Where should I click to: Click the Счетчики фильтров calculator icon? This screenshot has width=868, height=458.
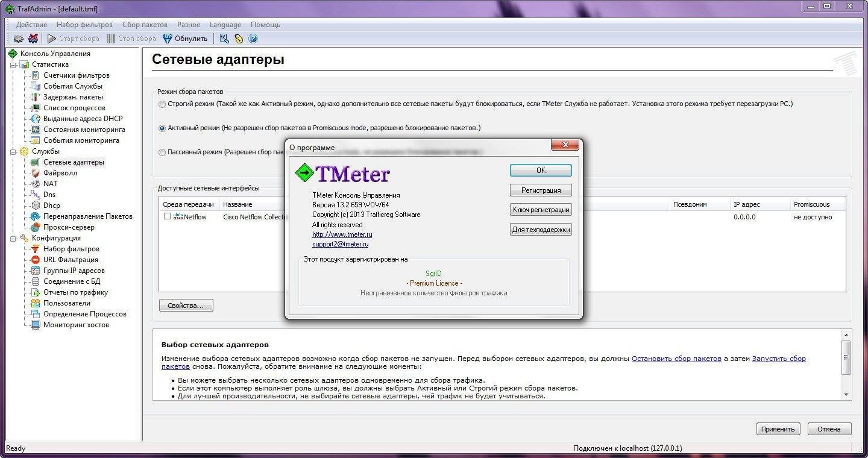tap(36, 75)
